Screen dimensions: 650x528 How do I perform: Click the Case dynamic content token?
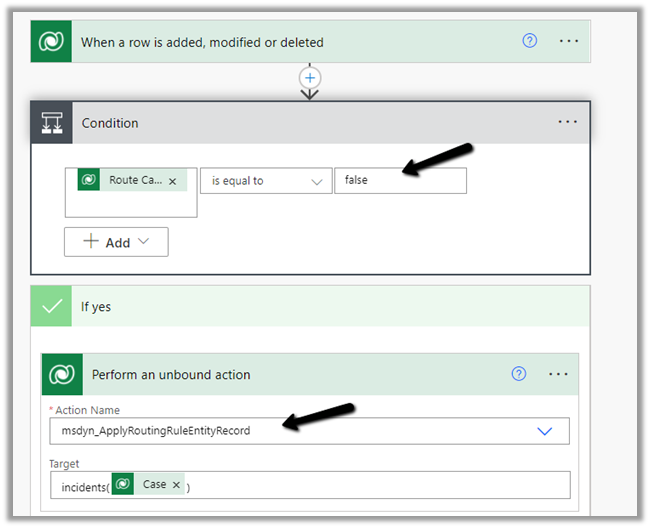point(153,485)
